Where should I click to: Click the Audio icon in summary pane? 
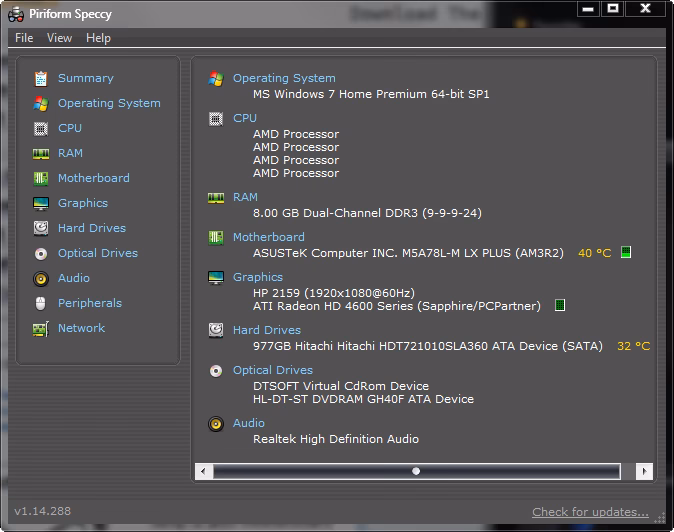tap(216, 424)
